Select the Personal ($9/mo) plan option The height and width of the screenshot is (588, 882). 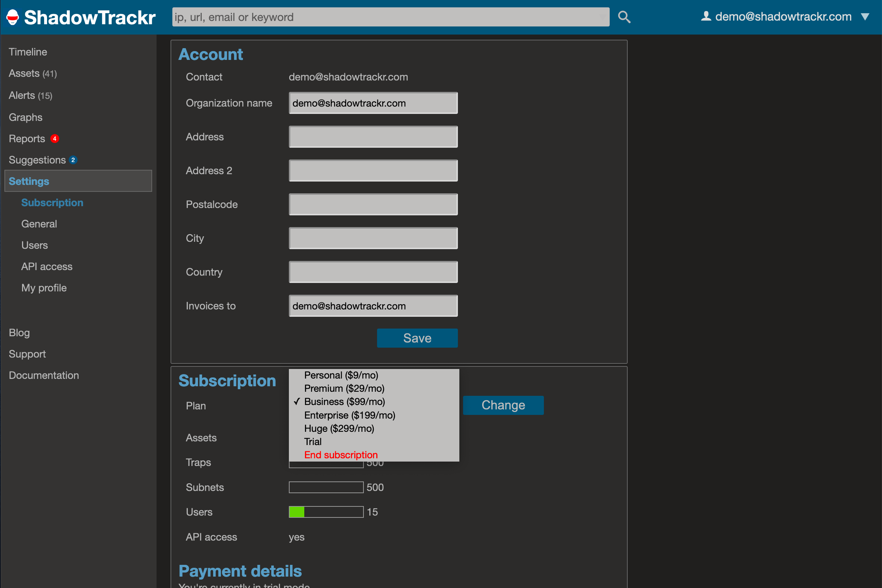coord(341,375)
